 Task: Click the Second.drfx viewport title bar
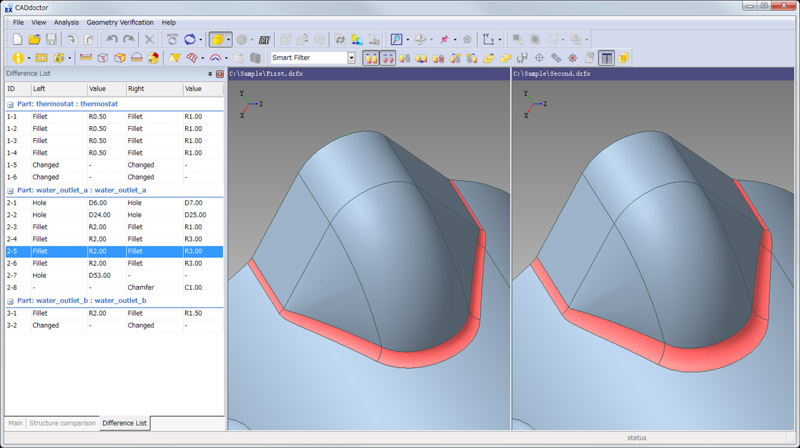(653, 74)
